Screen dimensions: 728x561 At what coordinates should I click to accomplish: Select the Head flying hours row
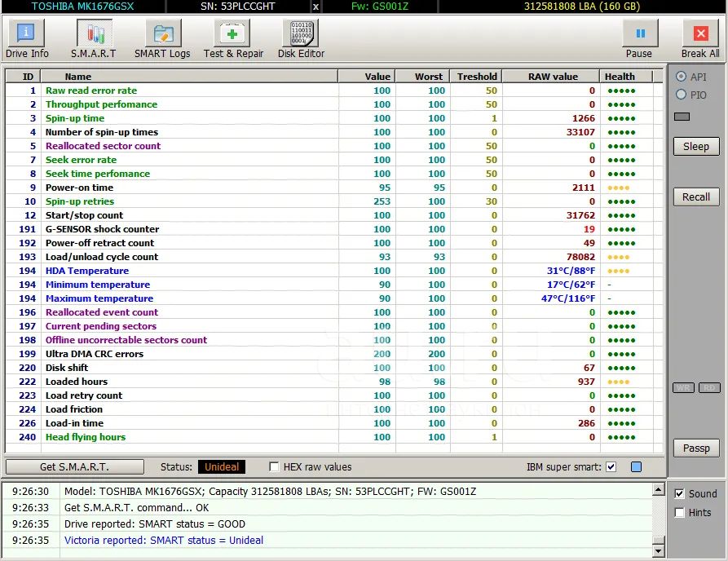(333, 437)
